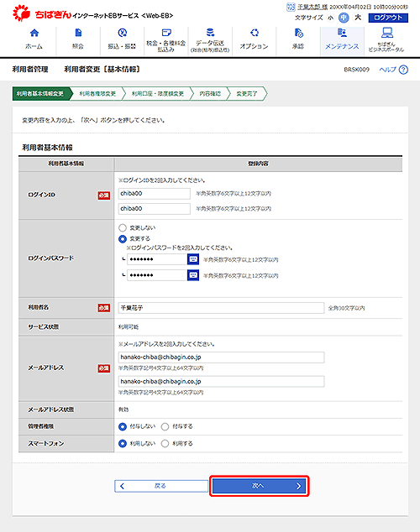This screenshot has height=532, width=420.
Task: Open software keyboard for second password field
Action: tap(193, 275)
